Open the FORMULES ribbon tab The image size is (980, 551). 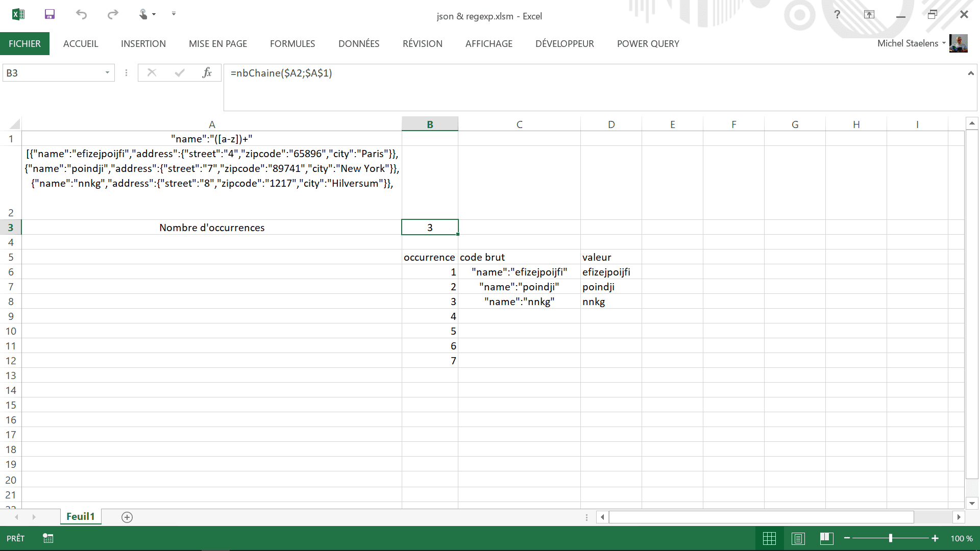292,44
